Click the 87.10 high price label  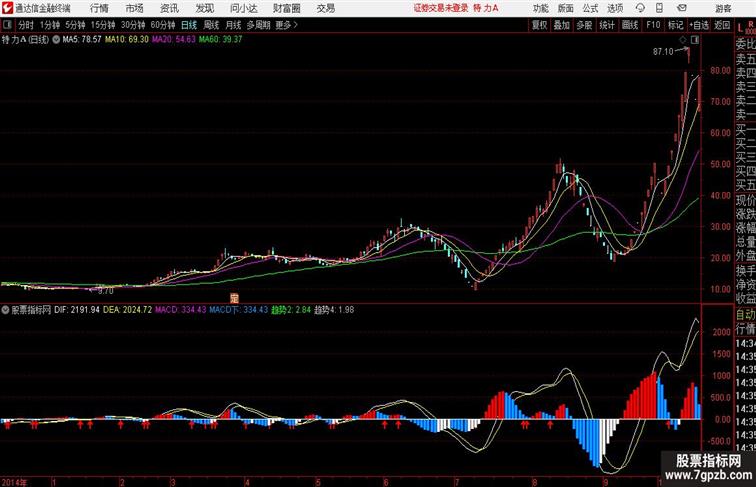click(x=663, y=52)
